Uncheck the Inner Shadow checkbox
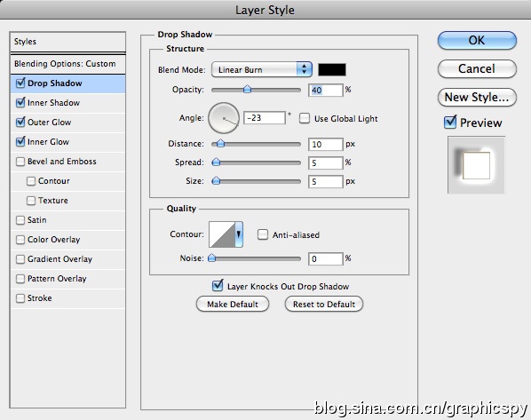The image size is (531, 420). point(20,103)
